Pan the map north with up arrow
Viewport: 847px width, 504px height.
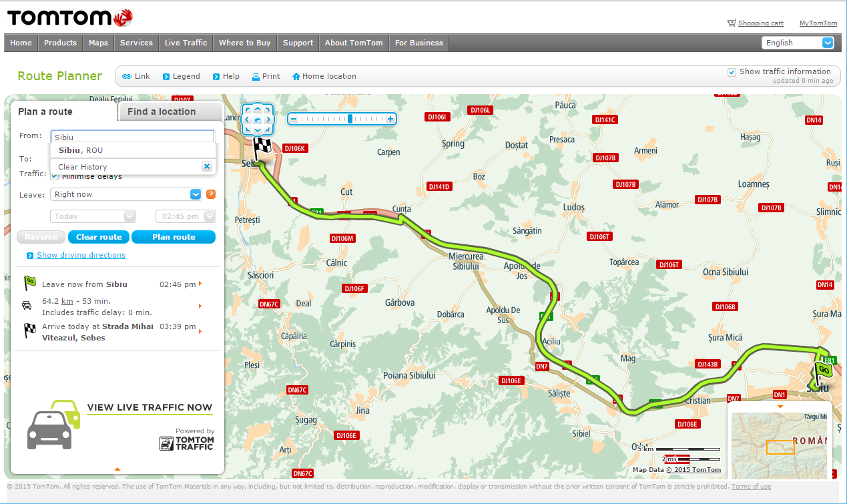(x=258, y=110)
